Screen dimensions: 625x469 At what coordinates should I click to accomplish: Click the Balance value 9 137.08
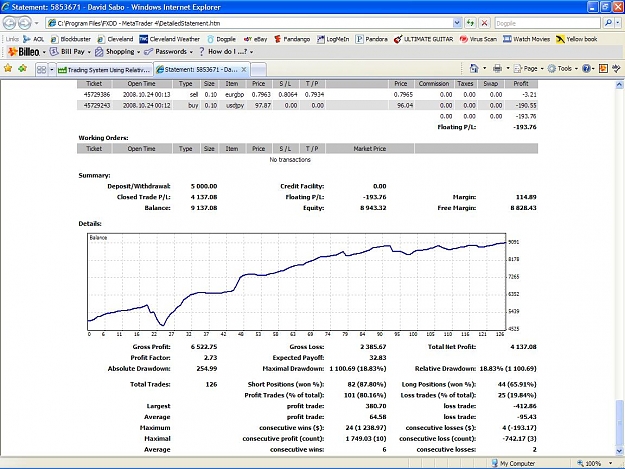[x=204, y=208]
